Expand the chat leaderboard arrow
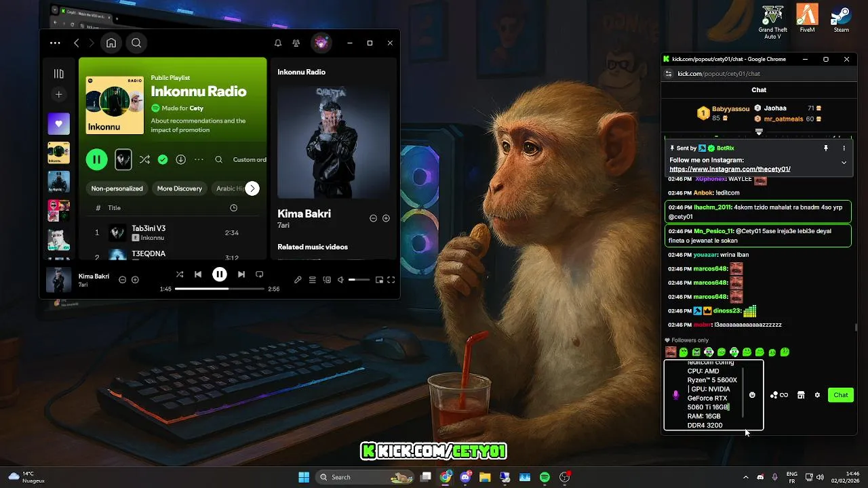This screenshot has height=488, width=868. coord(759,131)
